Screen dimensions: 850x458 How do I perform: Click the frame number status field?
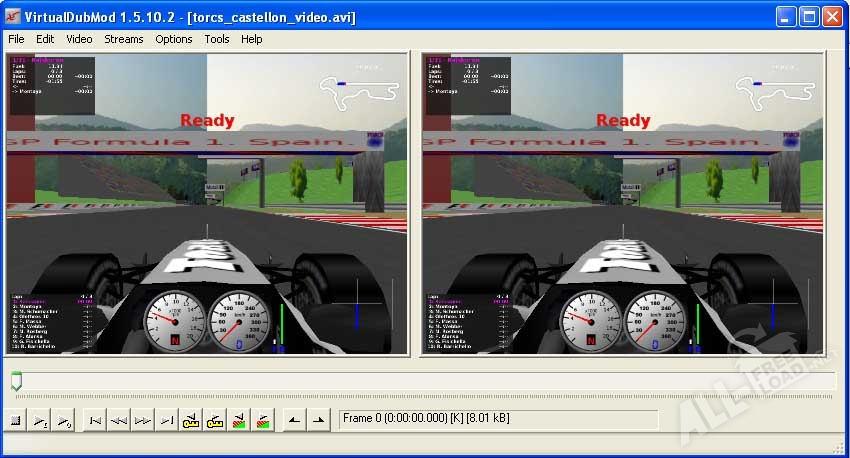(498, 419)
